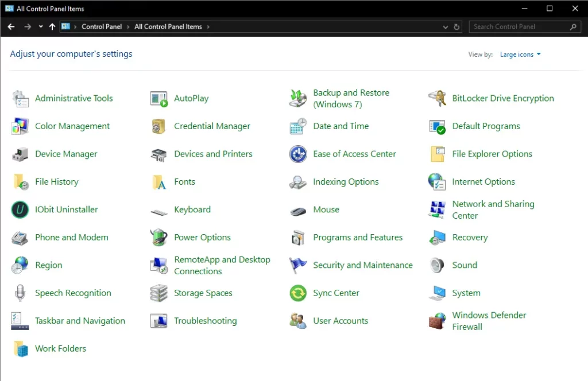
Task: Open the Indexing Options icon
Action: tap(298, 182)
